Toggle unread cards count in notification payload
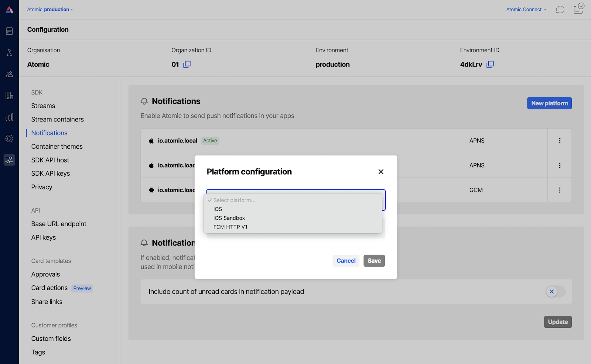 556,292
